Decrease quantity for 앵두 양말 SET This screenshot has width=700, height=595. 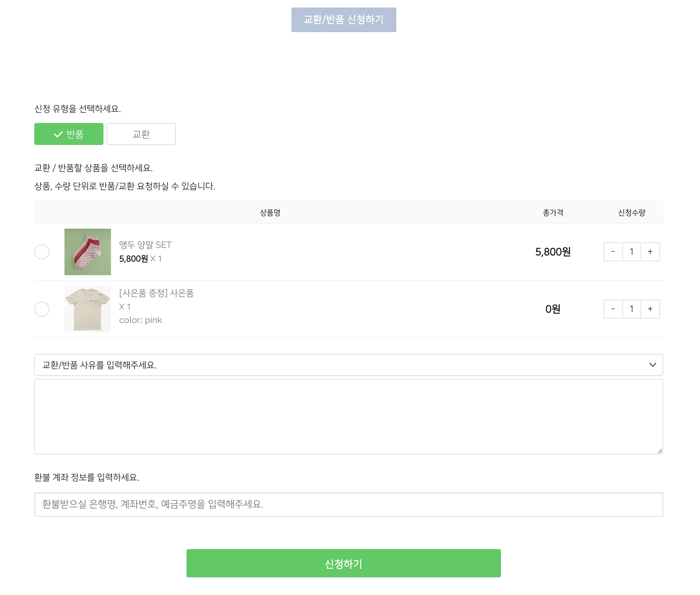tap(613, 252)
